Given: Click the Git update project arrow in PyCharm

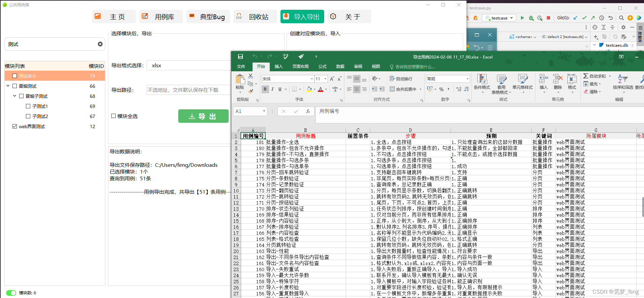Looking at the screenshot, I should click(575, 18).
